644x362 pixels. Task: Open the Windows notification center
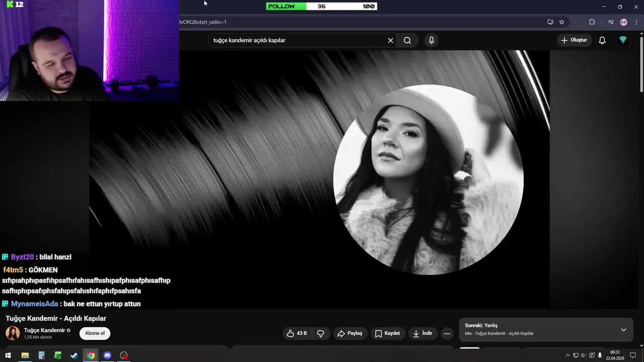click(x=633, y=355)
